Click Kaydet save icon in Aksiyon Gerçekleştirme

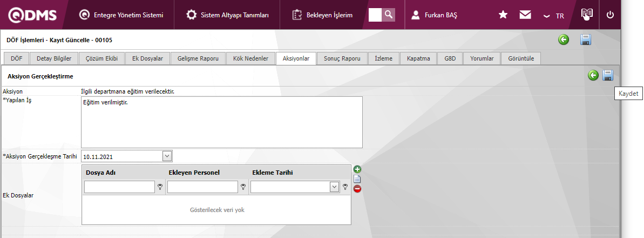coord(608,75)
